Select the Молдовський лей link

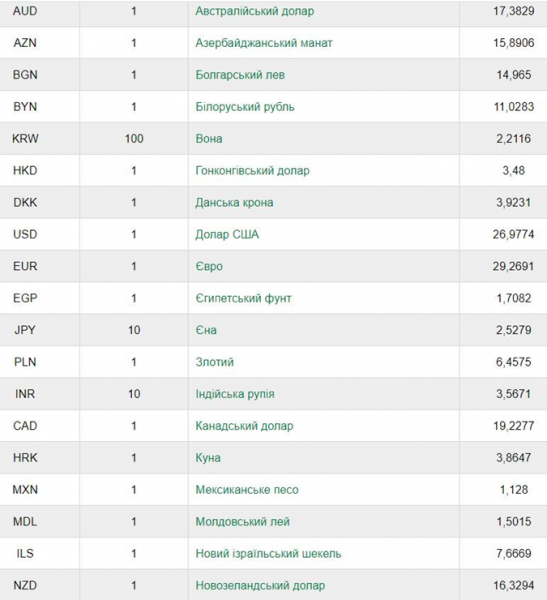click(x=242, y=522)
